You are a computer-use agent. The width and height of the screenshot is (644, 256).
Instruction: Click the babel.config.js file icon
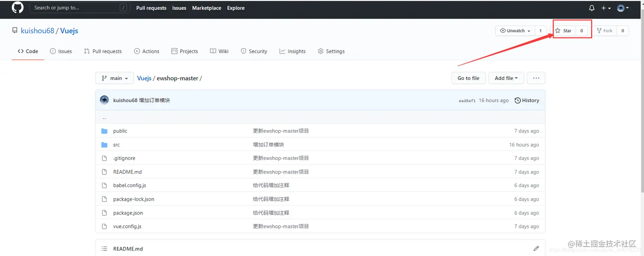click(x=104, y=185)
